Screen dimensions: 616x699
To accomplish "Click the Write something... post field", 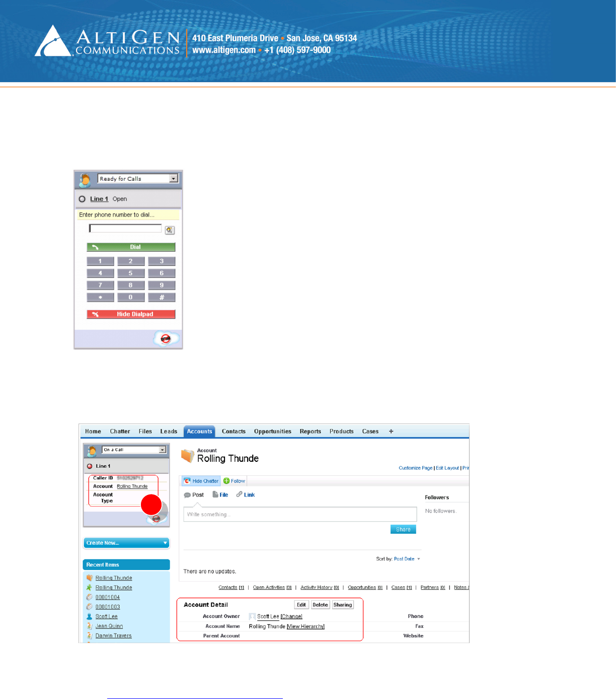I will pos(300,514).
